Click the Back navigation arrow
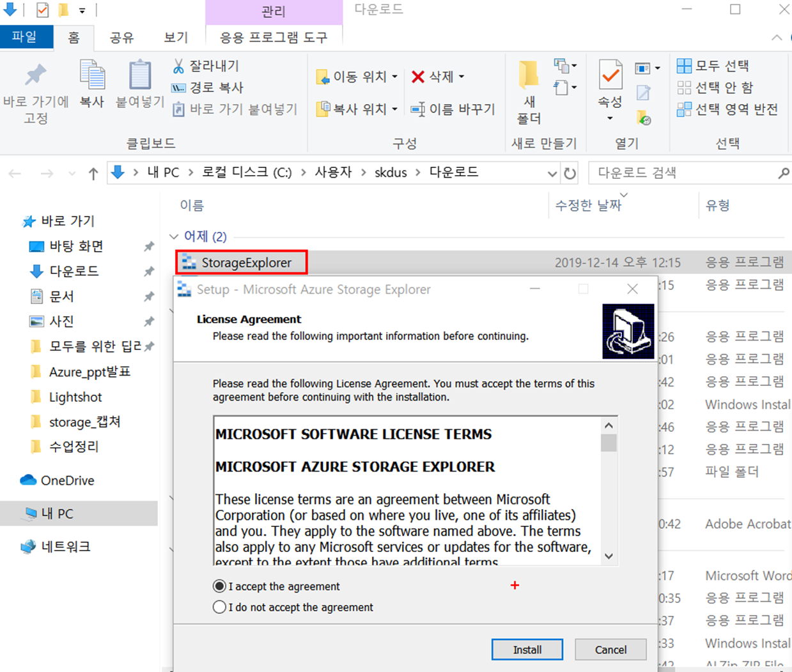Viewport: 792px width, 672px height. point(15,173)
